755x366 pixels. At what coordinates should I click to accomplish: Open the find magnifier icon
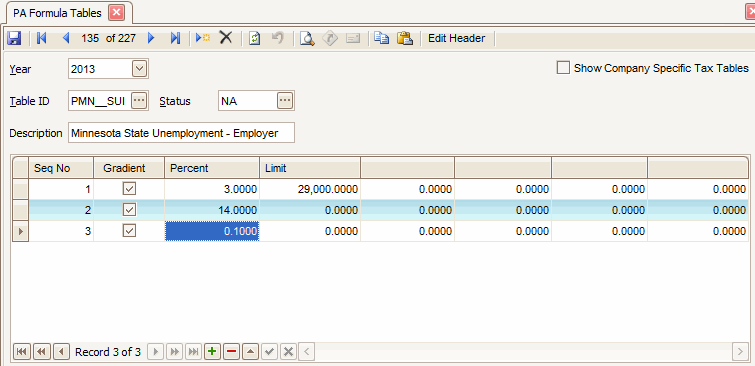[307, 38]
